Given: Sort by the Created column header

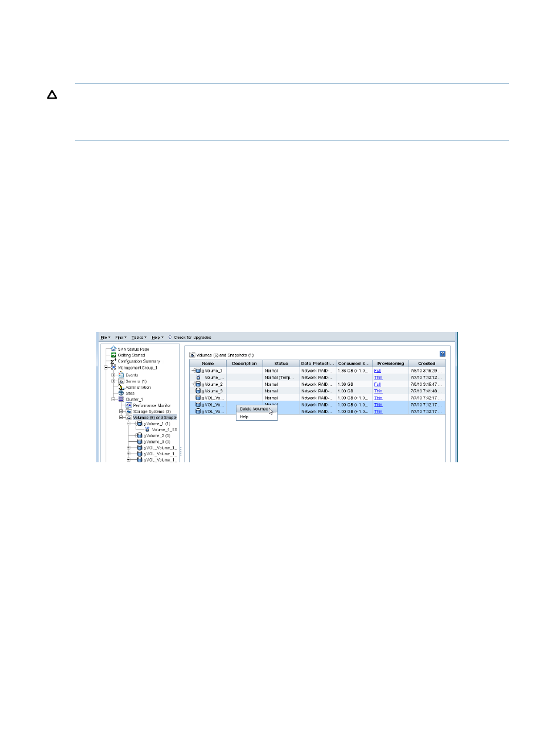Looking at the screenshot, I should tap(427, 364).
